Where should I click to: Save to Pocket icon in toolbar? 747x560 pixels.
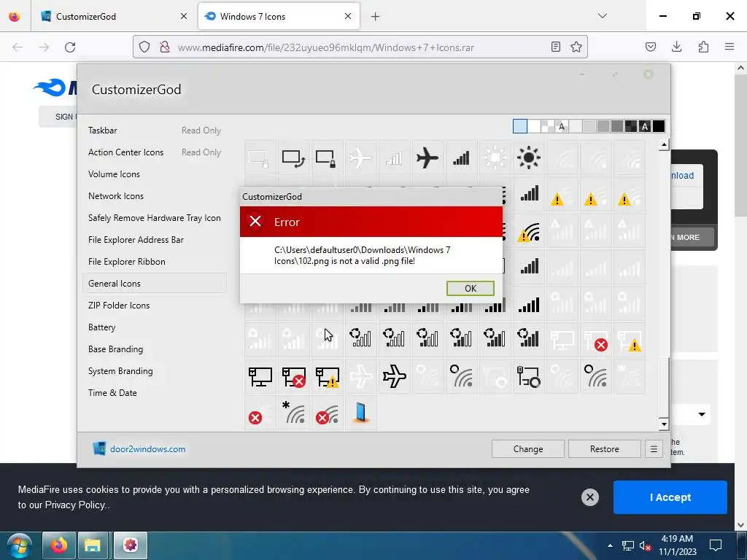coord(650,47)
